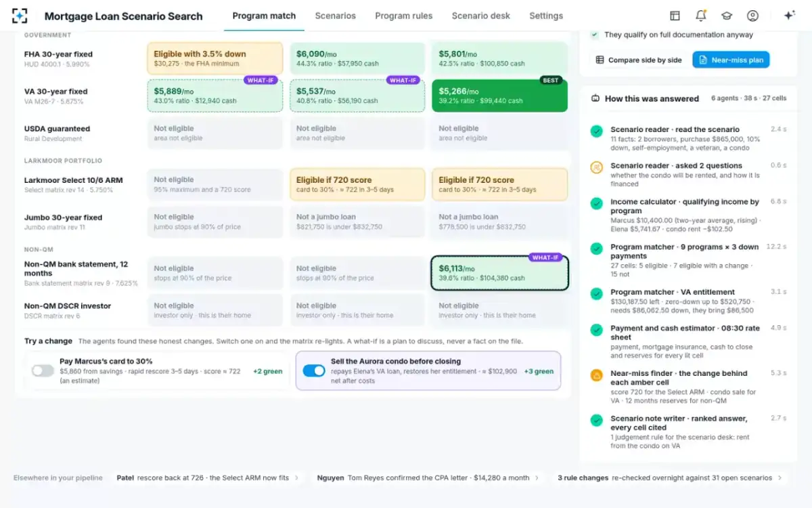The width and height of the screenshot is (812, 508).
Task: Select the VA 30-year BEST cell $5,266/mo
Action: click(x=500, y=96)
